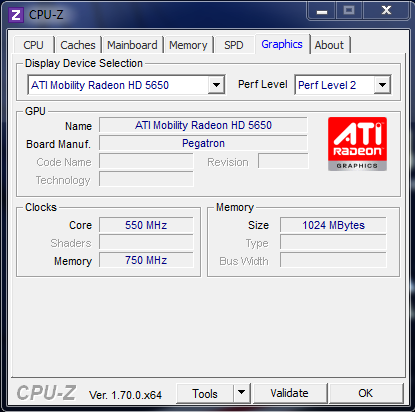Expand the Perf Level dropdown
The width and height of the screenshot is (415, 412).
382,85
